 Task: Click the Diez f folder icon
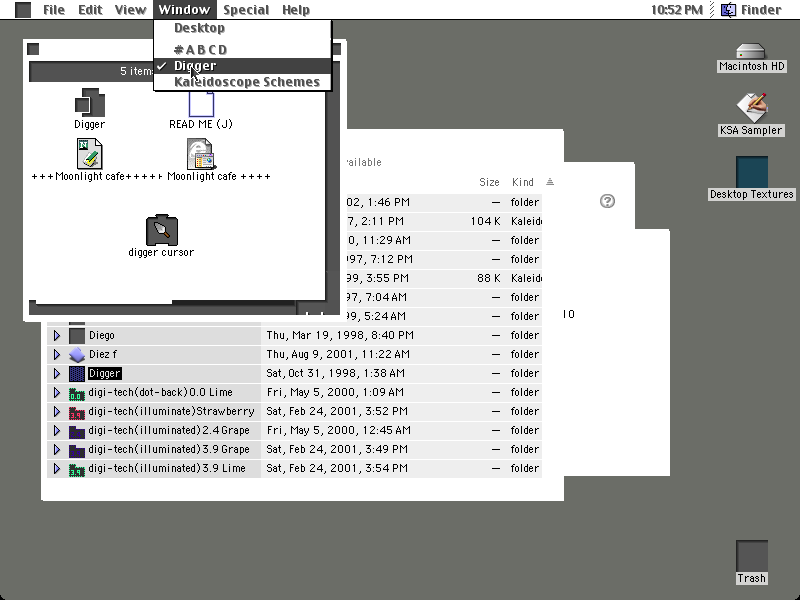tap(77, 354)
